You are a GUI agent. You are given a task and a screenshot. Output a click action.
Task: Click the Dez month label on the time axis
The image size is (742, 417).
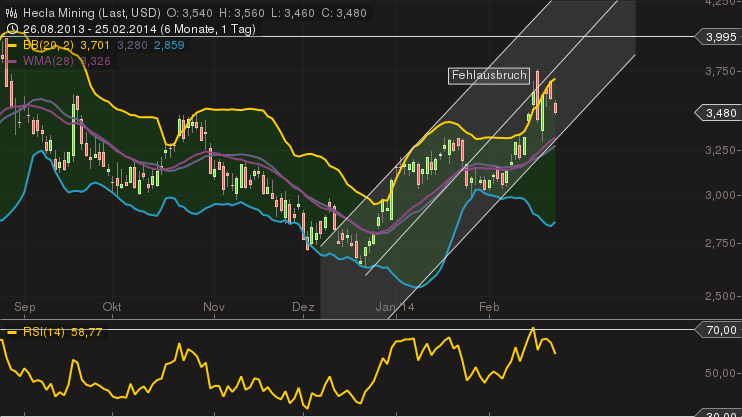(303, 307)
